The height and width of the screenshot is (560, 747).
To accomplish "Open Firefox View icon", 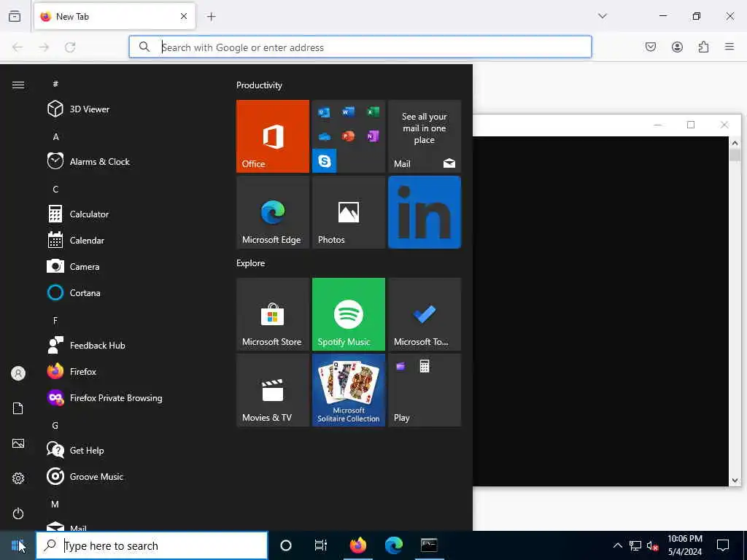I will [x=15, y=17].
